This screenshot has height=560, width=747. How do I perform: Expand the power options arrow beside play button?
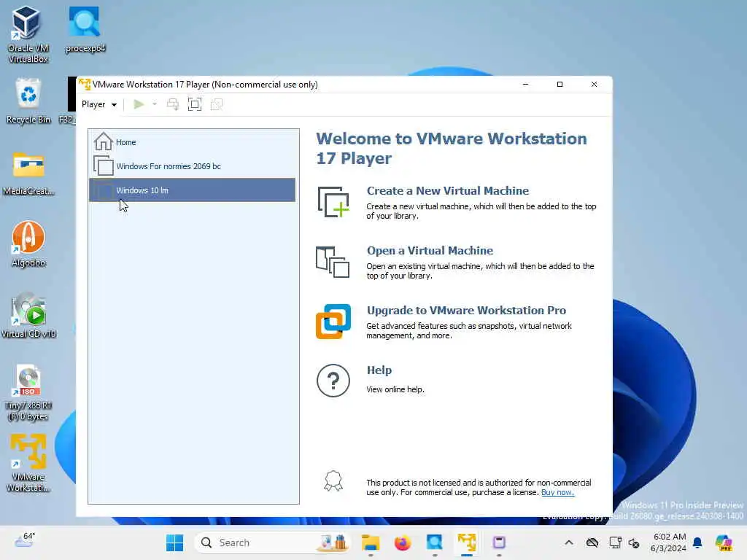pos(155,104)
